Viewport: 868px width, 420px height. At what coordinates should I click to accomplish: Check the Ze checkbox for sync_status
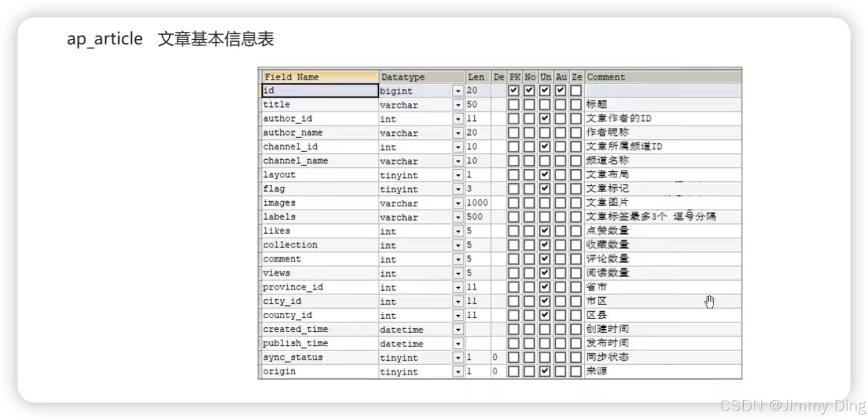pos(576,357)
